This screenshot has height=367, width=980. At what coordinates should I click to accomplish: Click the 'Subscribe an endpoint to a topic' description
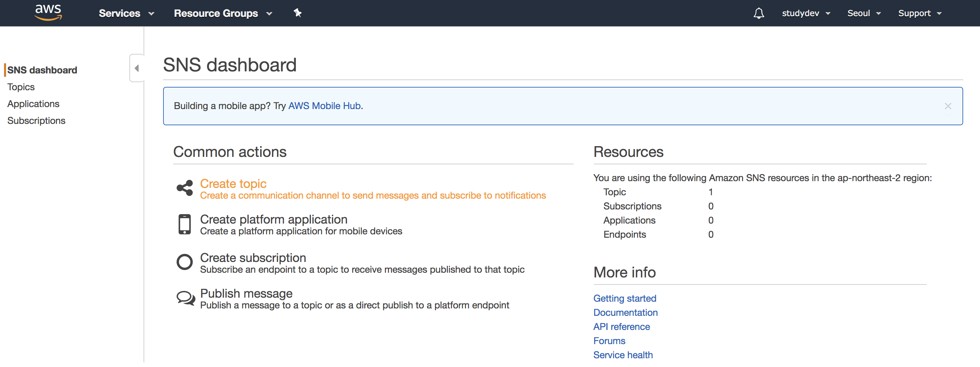[x=362, y=270]
